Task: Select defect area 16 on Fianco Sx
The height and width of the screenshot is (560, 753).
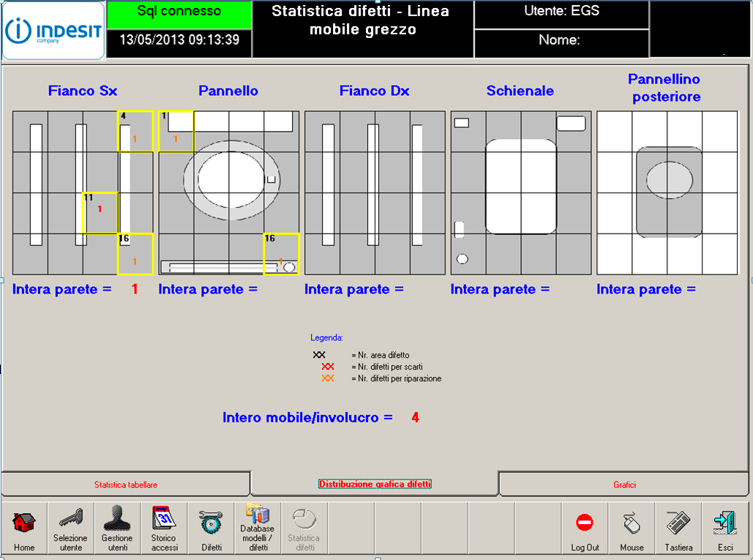Action: (135, 254)
